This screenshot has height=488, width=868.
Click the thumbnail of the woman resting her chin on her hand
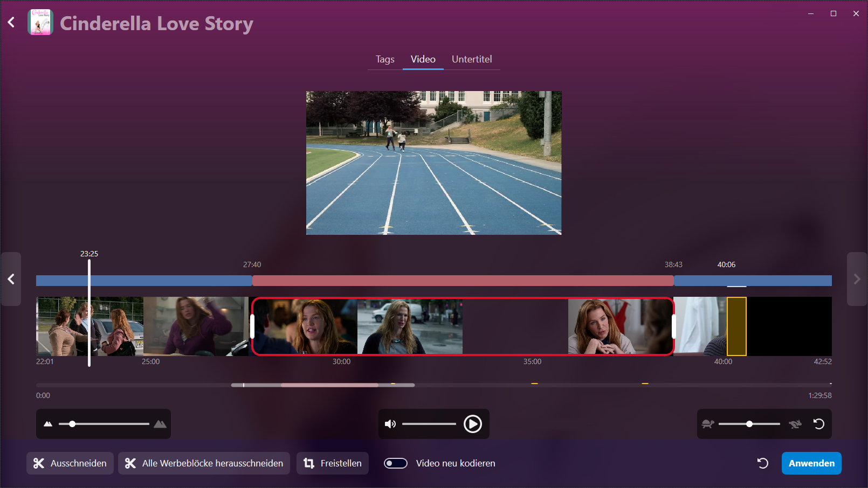620,326
